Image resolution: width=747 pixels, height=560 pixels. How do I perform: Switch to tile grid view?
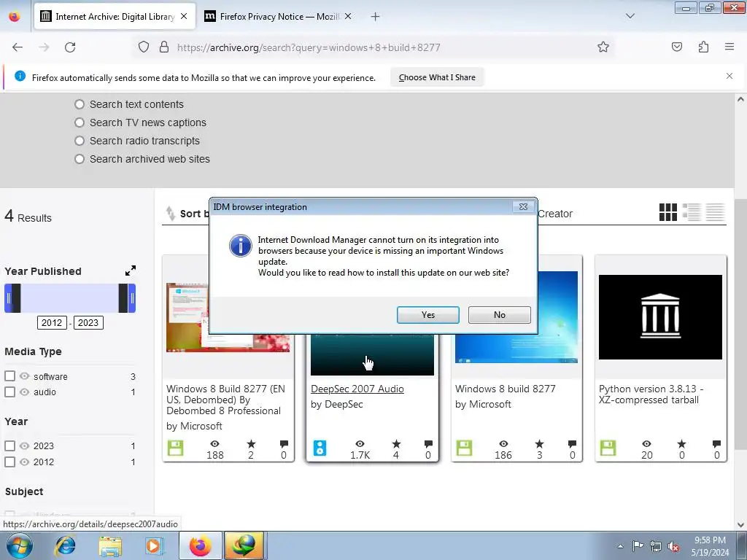coord(668,212)
